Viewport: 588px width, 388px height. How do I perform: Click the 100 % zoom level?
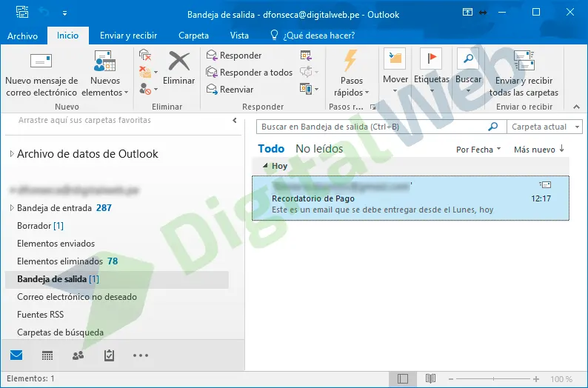click(561, 379)
